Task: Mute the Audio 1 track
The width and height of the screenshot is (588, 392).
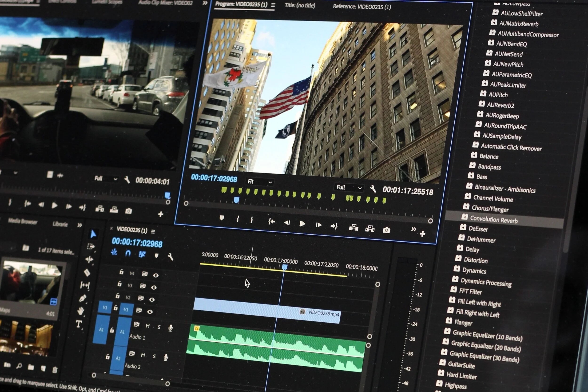Action: pyautogui.click(x=147, y=326)
